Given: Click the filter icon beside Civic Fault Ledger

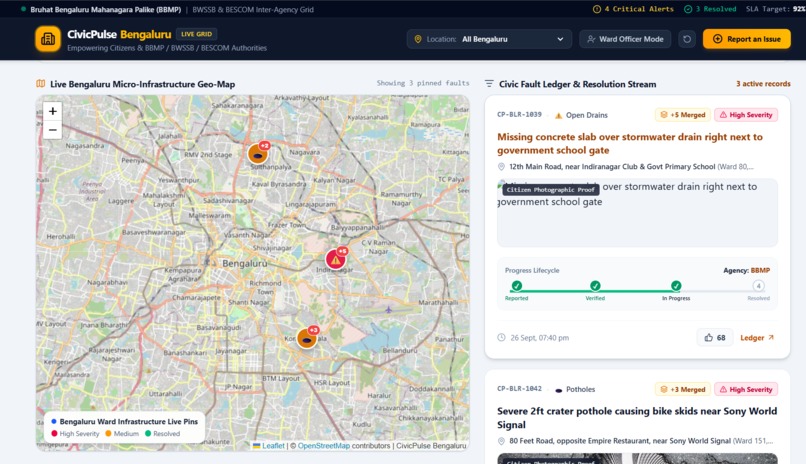Looking at the screenshot, I should [489, 84].
